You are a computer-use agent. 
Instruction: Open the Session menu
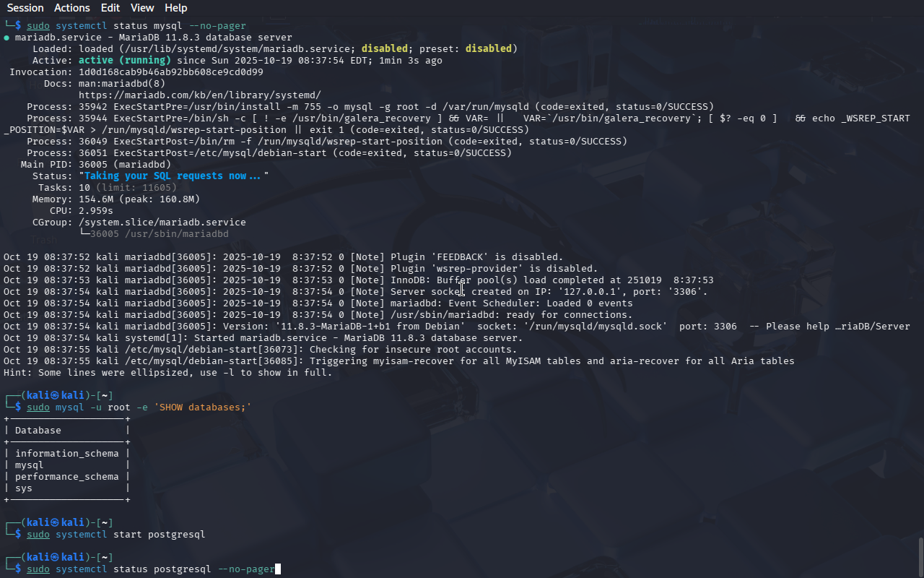(25, 8)
